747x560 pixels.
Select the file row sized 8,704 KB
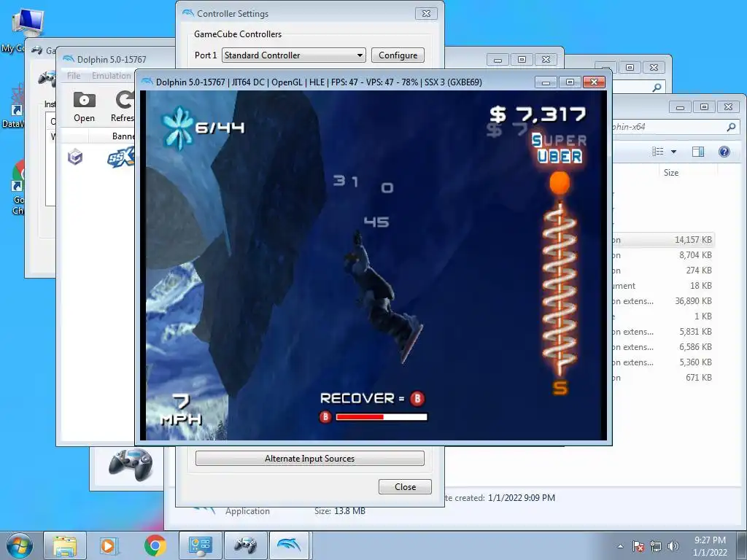point(663,255)
